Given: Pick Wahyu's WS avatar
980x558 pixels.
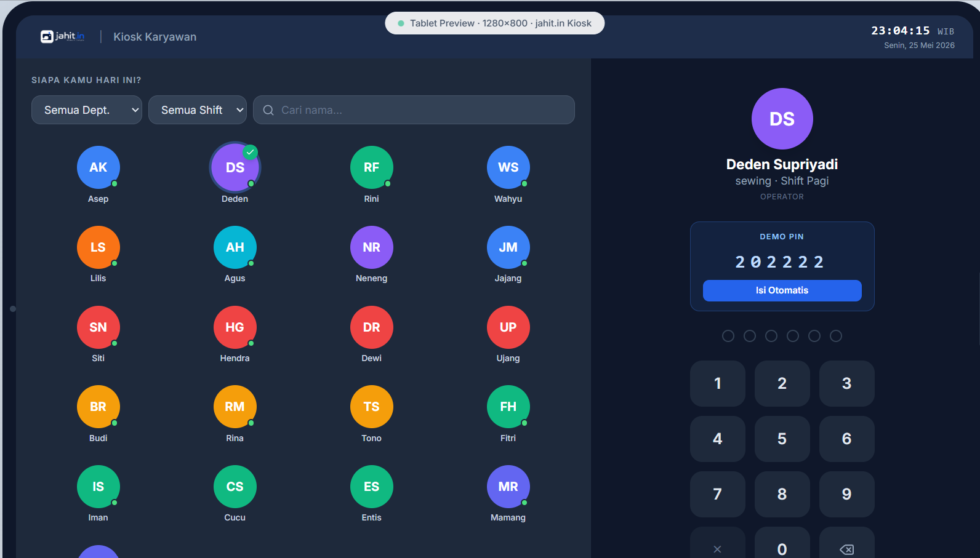Looking at the screenshot, I should (x=508, y=167).
